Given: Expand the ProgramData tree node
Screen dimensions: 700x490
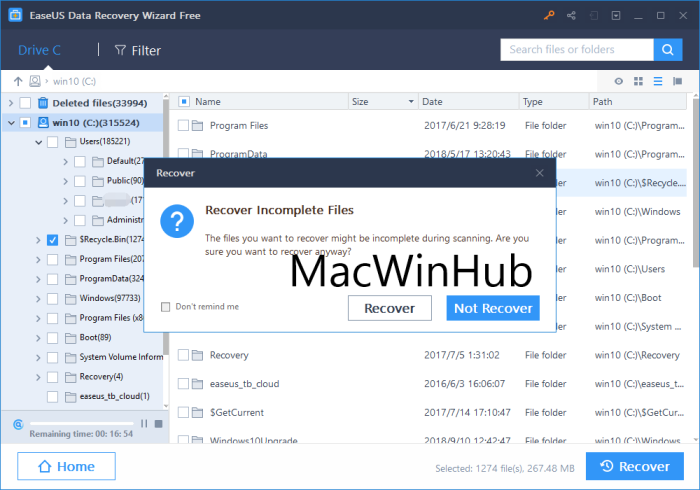Looking at the screenshot, I should click(38, 279).
